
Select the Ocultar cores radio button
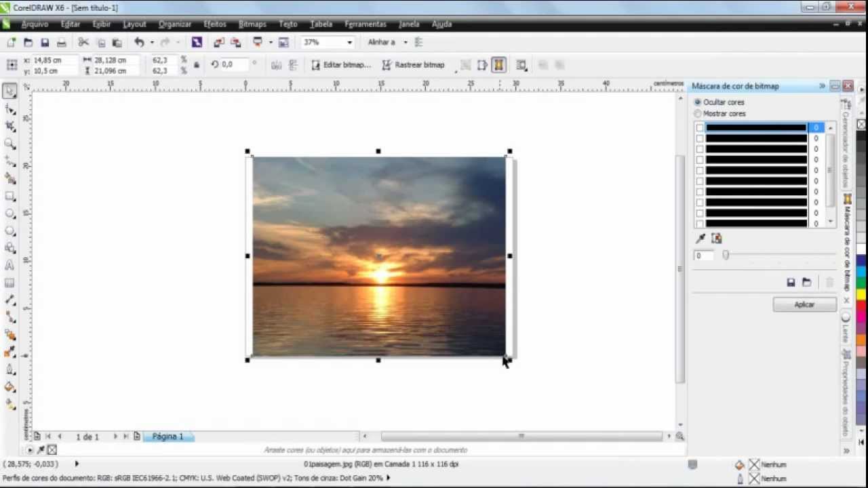point(698,102)
